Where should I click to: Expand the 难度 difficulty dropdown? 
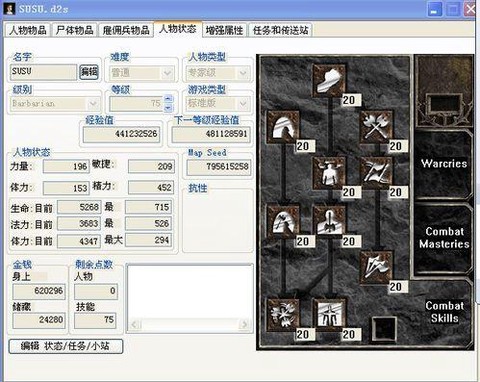tap(168, 73)
